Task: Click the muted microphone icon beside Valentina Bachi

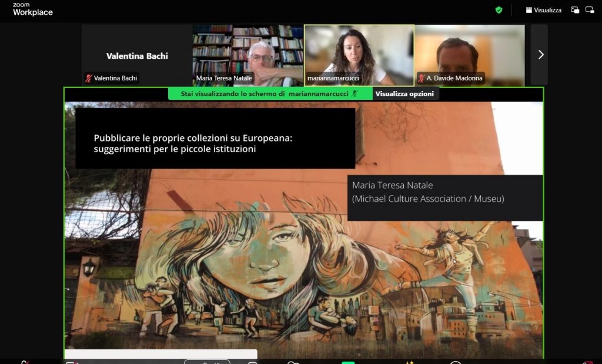Action: pyautogui.click(x=89, y=78)
